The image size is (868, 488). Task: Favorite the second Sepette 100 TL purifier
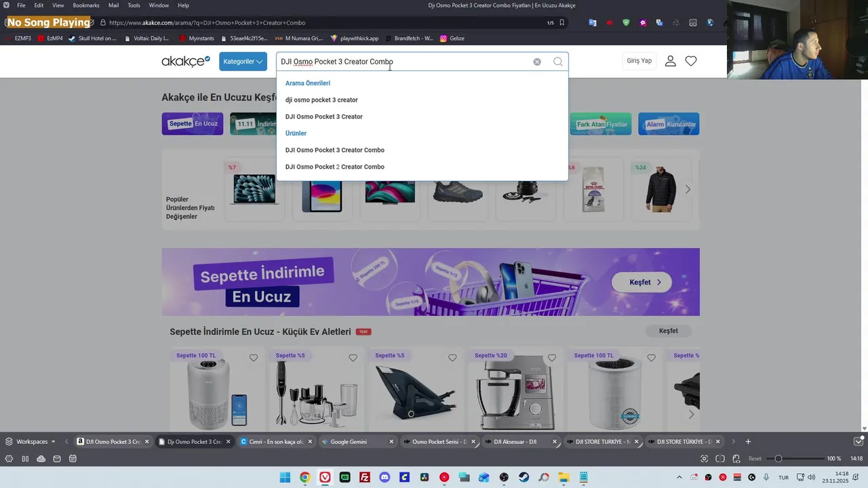coord(651,358)
